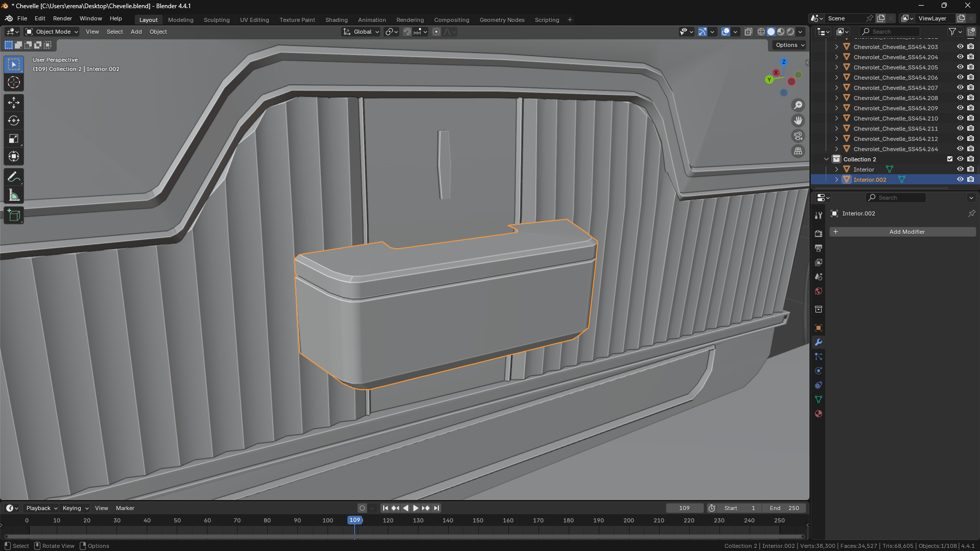Viewport: 980px width, 551px height.
Task: Click the viewport zoom magnifier icon
Action: (x=798, y=105)
